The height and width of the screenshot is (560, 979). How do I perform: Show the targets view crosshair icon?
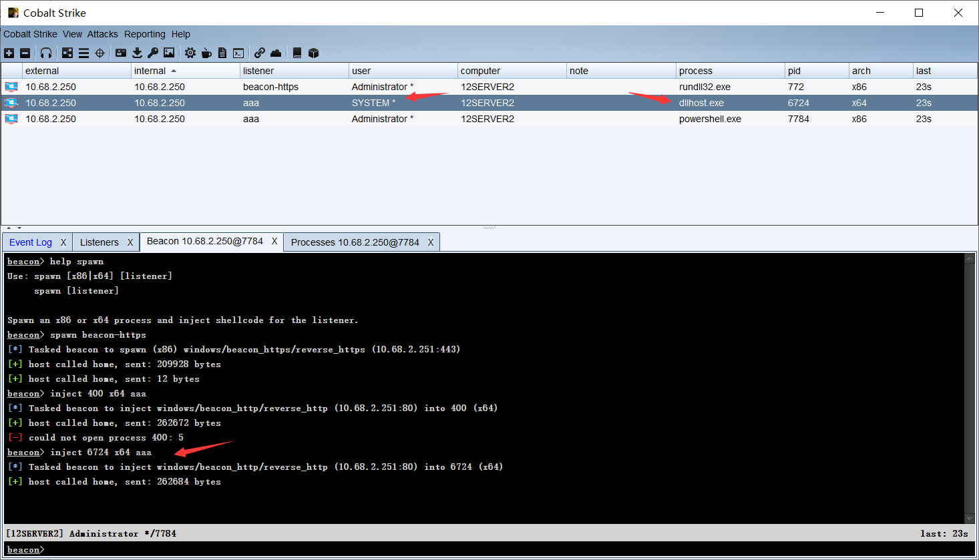pos(100,53)
